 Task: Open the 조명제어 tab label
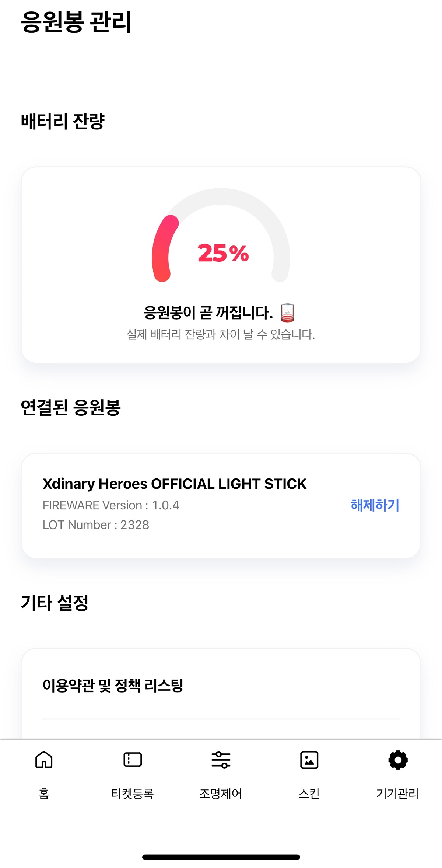pyautogui.click(x=221, y=794)
